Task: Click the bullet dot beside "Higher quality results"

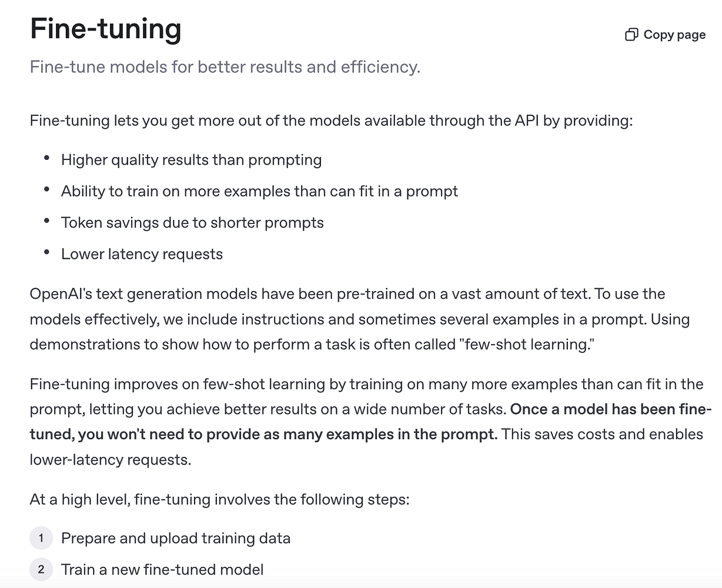Action: (47, 159)
